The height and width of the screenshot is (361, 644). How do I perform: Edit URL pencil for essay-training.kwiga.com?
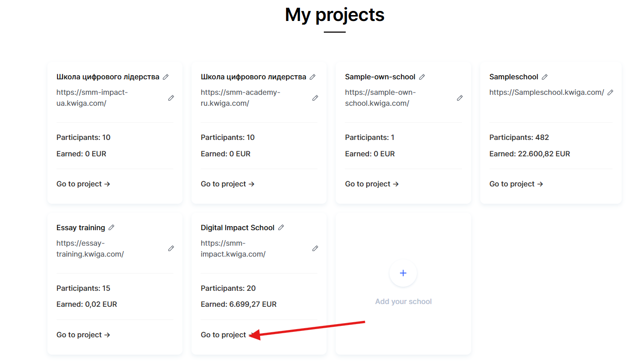coord(171,248)
